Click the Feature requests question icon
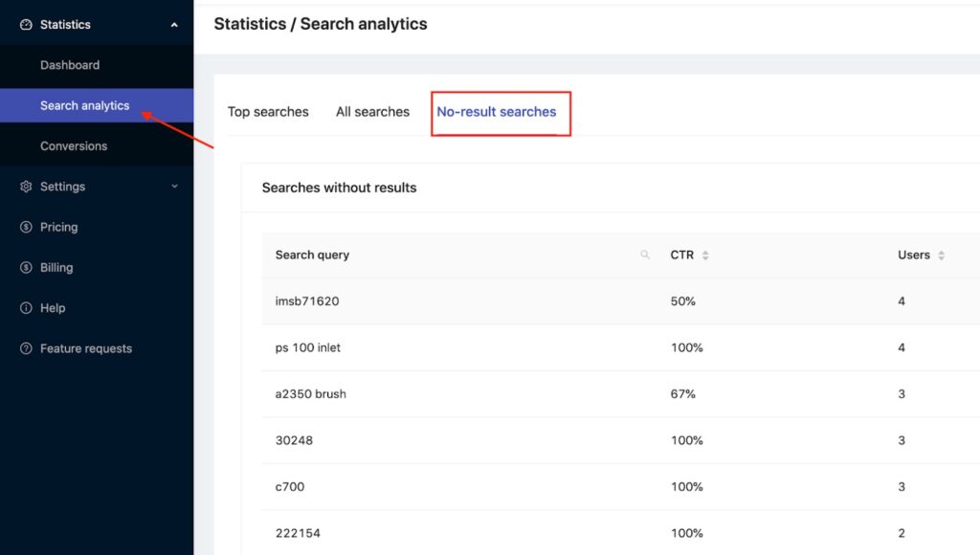 coord(26,348)
